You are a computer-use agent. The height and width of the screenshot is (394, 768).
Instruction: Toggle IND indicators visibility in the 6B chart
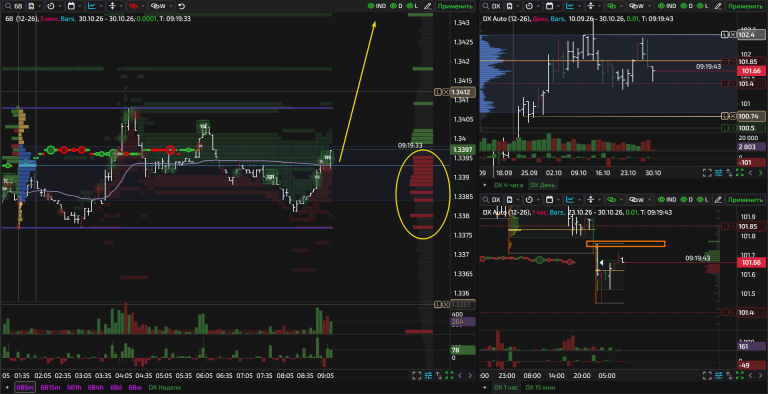click(x=377, y=6)
